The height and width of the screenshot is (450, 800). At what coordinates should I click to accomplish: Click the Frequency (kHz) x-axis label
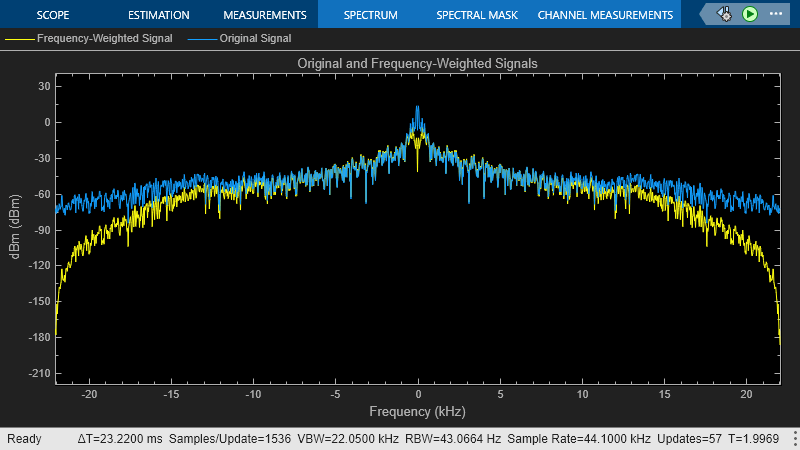pos(417,412)
